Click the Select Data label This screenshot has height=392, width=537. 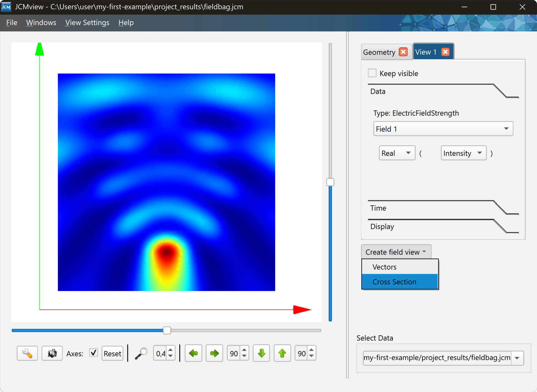pyautogui.click(x=375, y=338)
